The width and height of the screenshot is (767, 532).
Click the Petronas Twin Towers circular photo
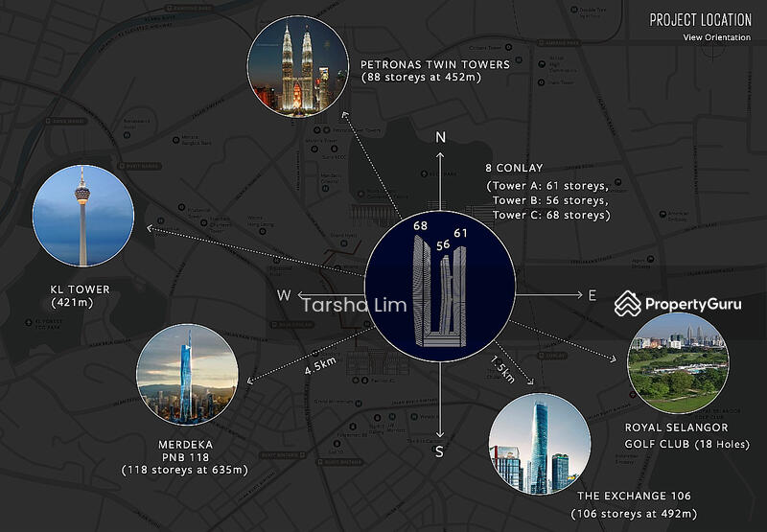(x=296, y=66)
